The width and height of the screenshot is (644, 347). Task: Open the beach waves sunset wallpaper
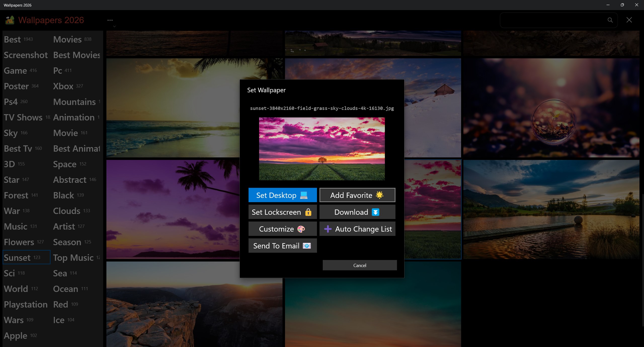tap(173, 108)
